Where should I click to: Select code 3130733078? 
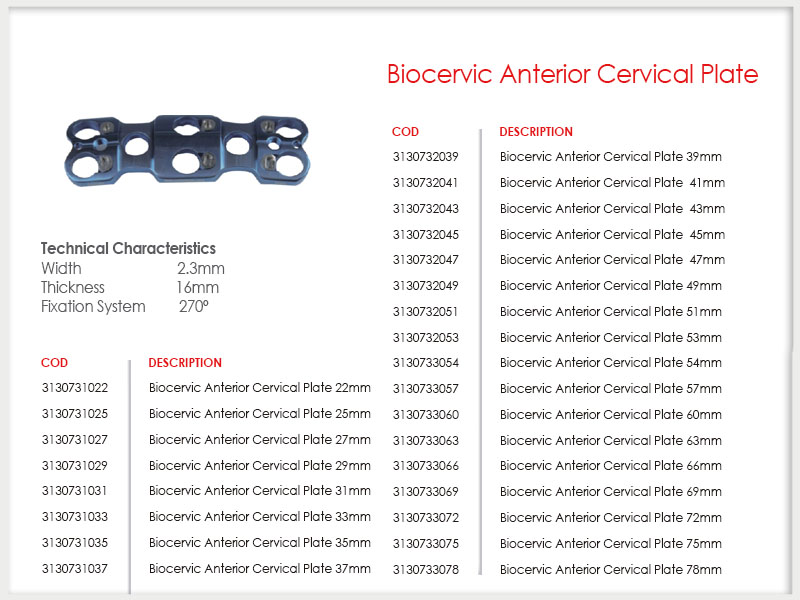[x=426, y=570]
